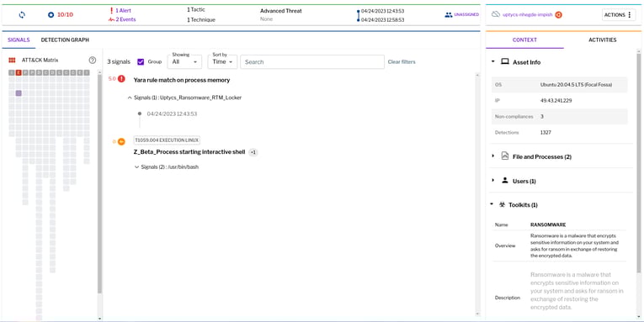Open the Sort by Time dropdown
The height and width of the screenshot is (322, 644).
click(222, 61)
